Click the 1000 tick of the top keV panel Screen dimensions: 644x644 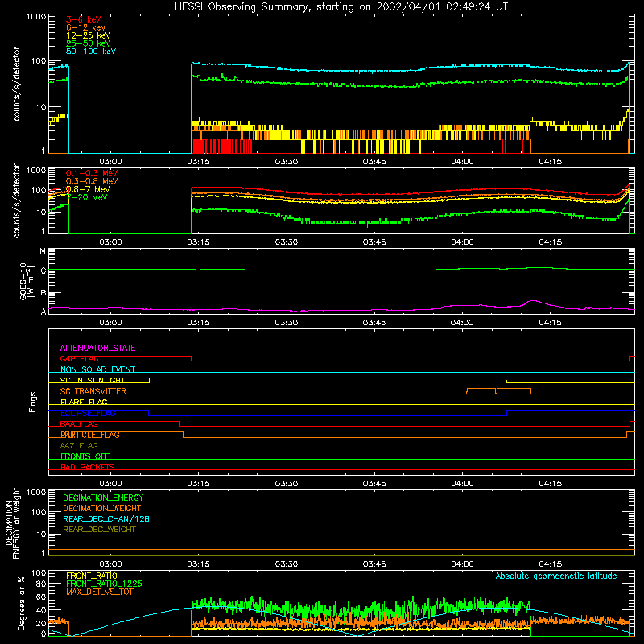point(36,17)
